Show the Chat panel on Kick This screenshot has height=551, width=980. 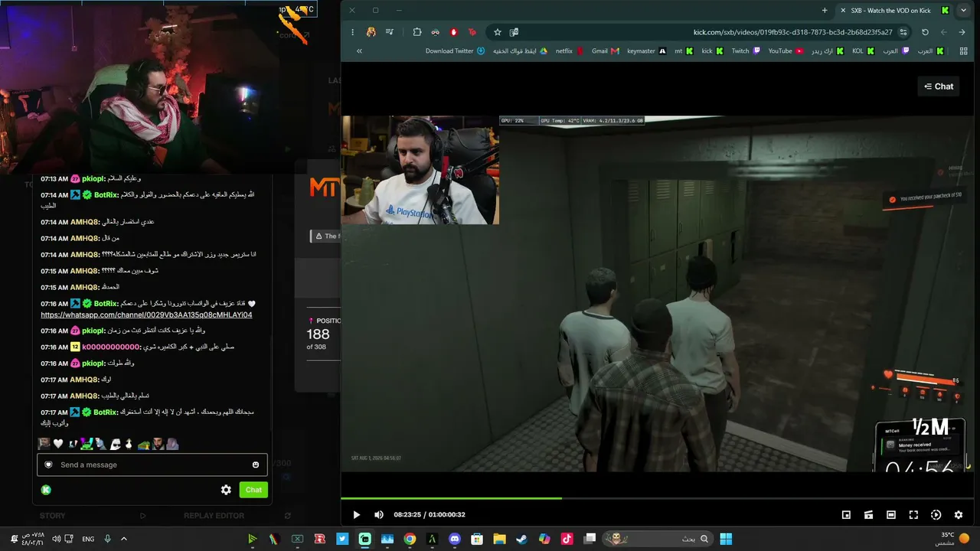tap(939, 86)
